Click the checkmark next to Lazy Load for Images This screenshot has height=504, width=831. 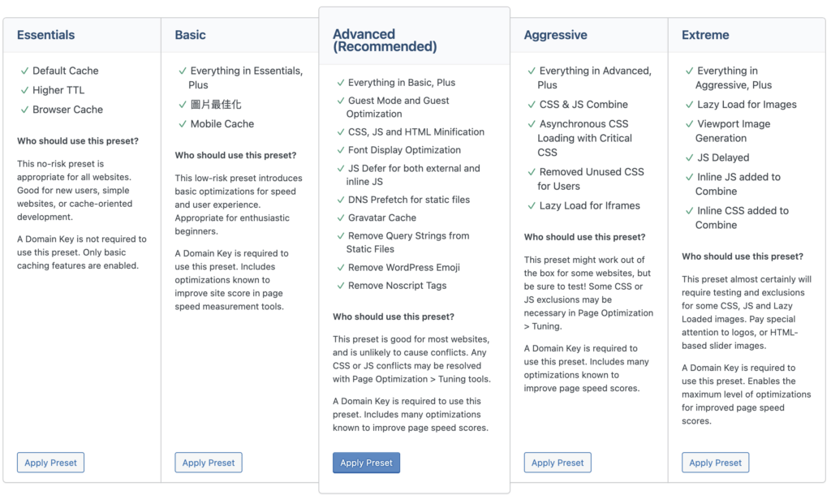click(x=690, y=105)
